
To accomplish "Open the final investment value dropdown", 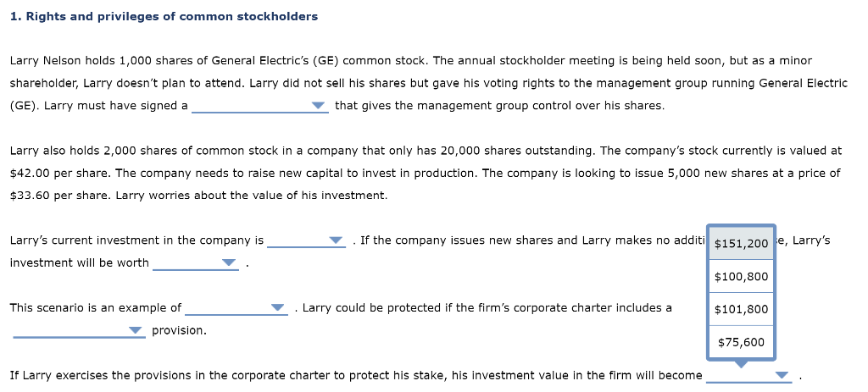I will click(x=749, y=375).
